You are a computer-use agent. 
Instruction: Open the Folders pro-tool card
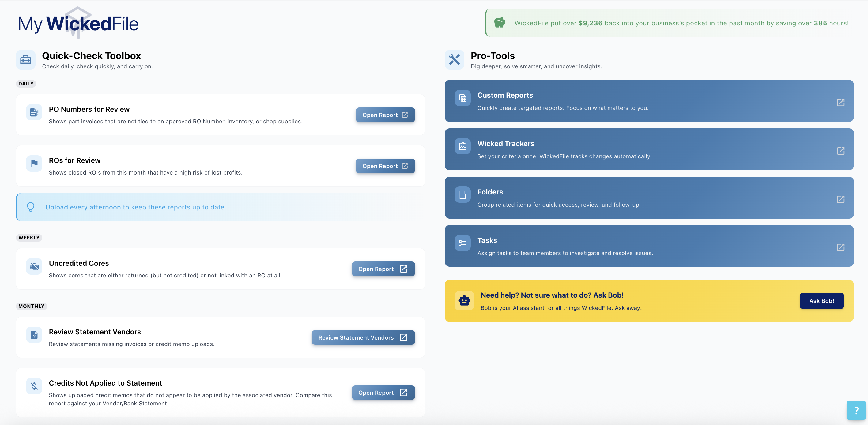649,198
